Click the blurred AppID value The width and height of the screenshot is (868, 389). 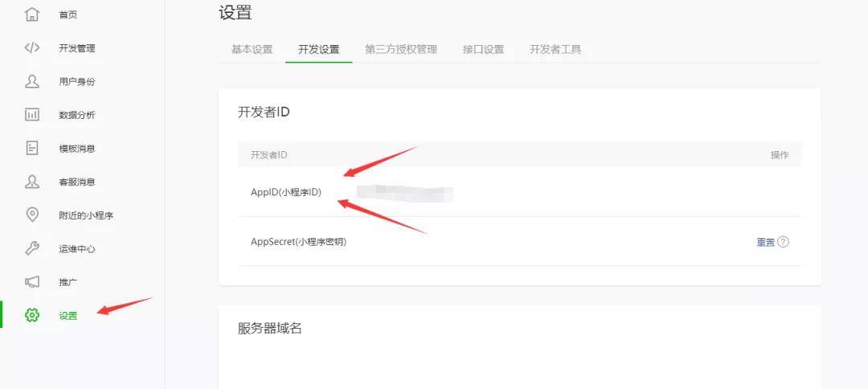(x=404, y=193)
